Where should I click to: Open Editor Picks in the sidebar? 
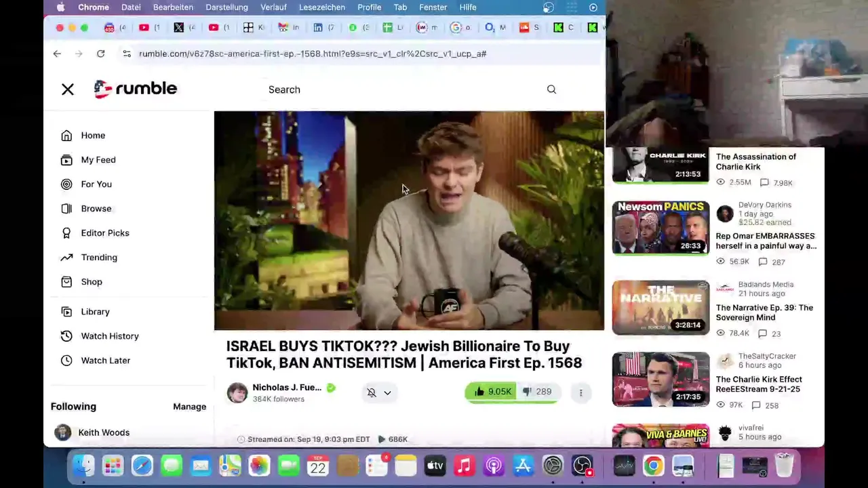click(105, 233)
